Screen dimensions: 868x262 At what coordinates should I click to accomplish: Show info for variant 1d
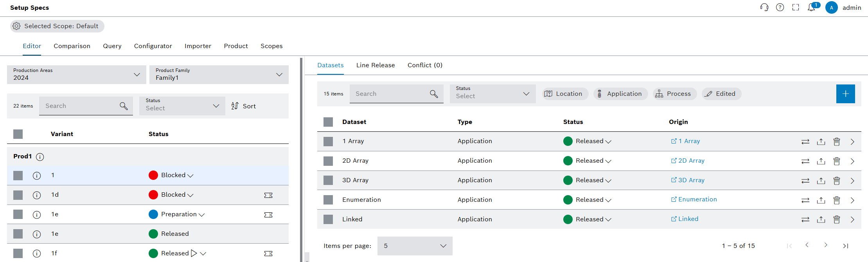[x=37, y=195]
